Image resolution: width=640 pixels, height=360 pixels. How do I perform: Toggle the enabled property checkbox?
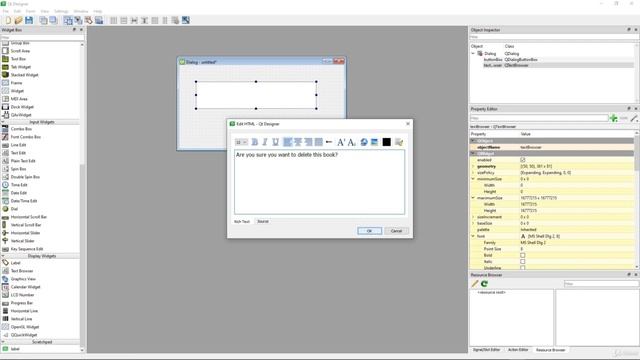[x=522, y=160]
